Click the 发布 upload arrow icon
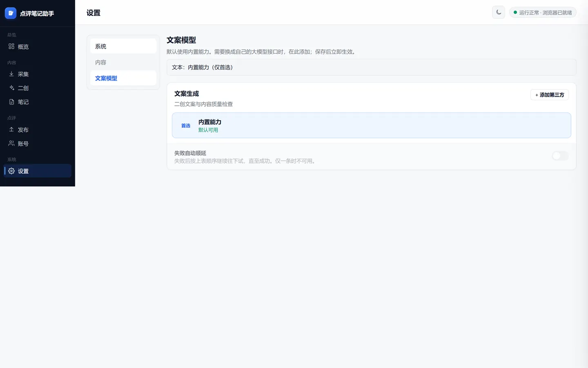 tap(11, 130)
